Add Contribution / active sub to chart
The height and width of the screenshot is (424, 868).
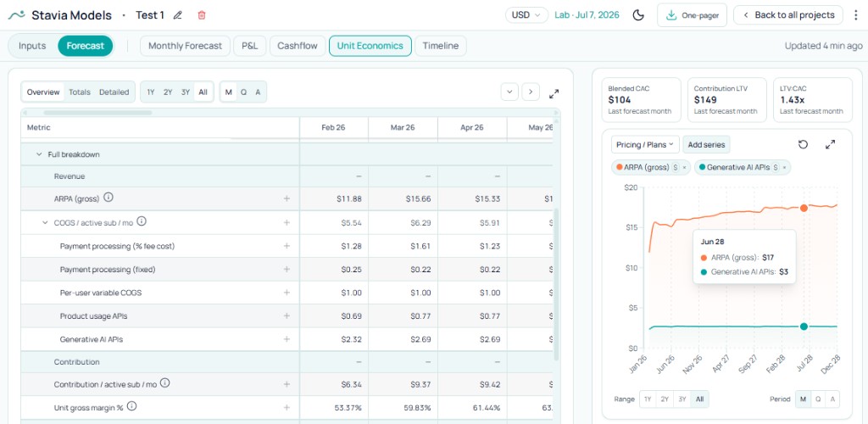287,384
